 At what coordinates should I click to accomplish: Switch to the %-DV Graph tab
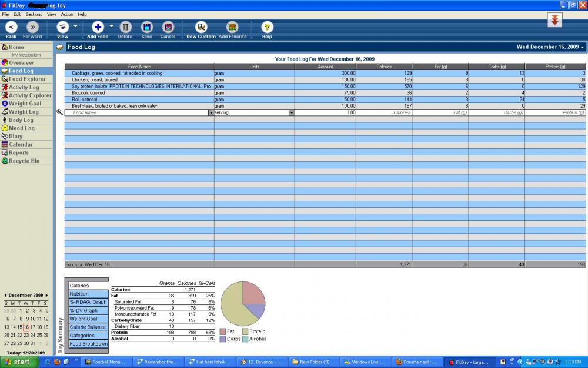pyautogui.click(x=89, y=310)
